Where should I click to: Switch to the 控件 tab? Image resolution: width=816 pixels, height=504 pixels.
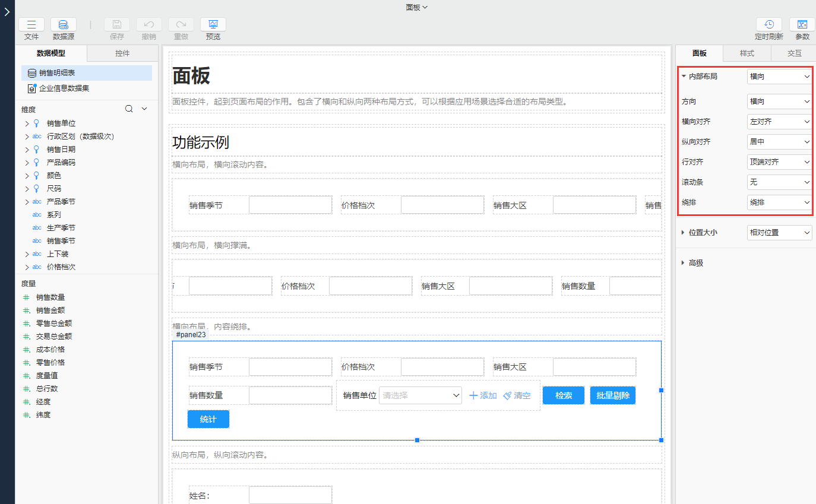click(122, 53)
